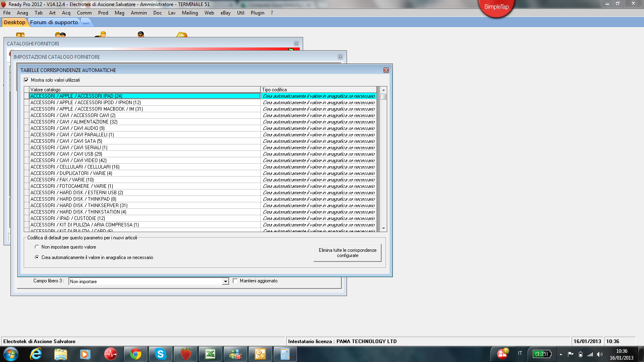The image size is (644, 362).
Task: Click the 'Valore catalogo' column header
Action: click(145, 90)
